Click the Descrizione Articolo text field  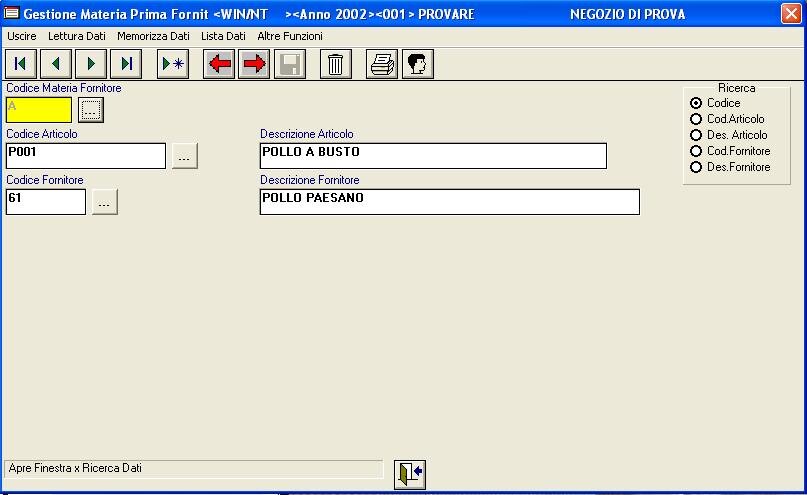tap(432, 156)
